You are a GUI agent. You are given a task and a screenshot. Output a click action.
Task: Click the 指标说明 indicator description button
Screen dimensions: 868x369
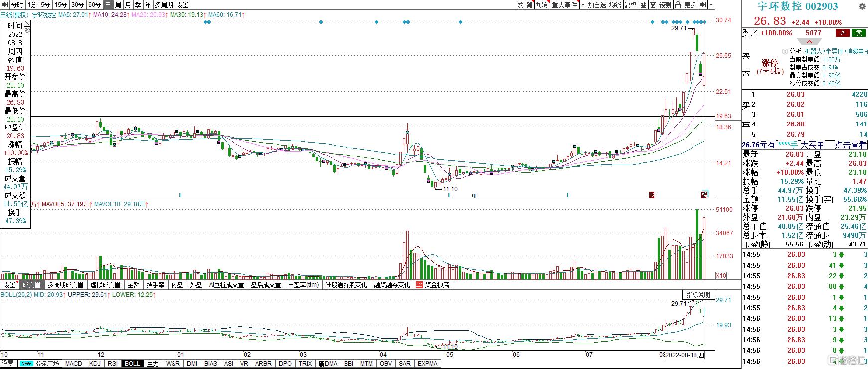pyautogui.click(x=698, y=295)
